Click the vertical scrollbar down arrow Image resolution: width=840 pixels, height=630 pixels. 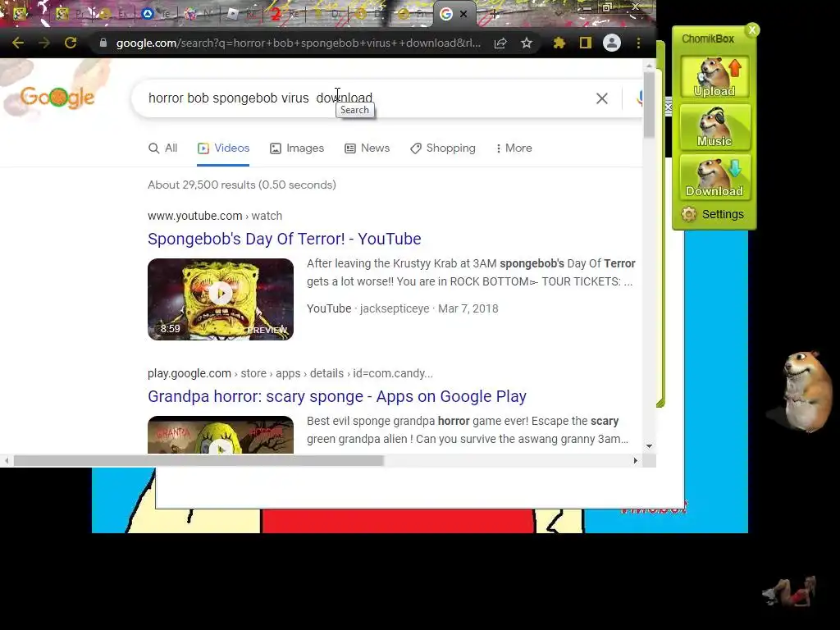(650, 445)
